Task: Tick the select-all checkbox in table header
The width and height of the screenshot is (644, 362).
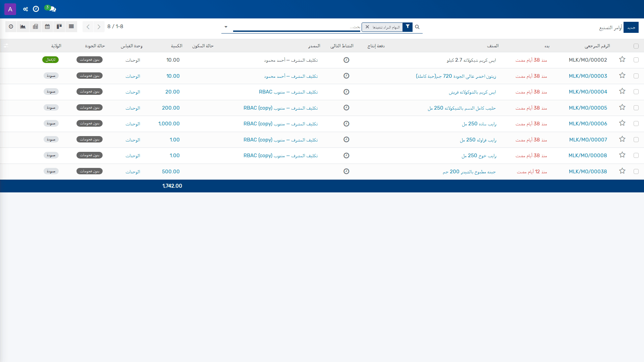Action: 636,46
